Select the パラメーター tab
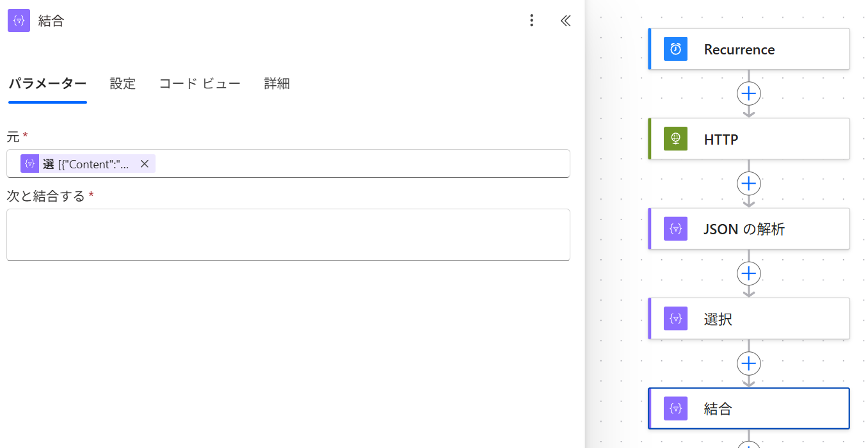The width and height of the screenshot is (868, 448). point(47,84)
